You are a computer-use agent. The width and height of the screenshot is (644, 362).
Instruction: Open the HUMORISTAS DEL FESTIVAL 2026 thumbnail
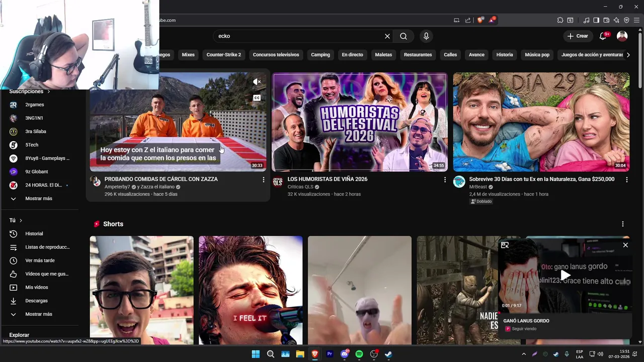(360, 122)
